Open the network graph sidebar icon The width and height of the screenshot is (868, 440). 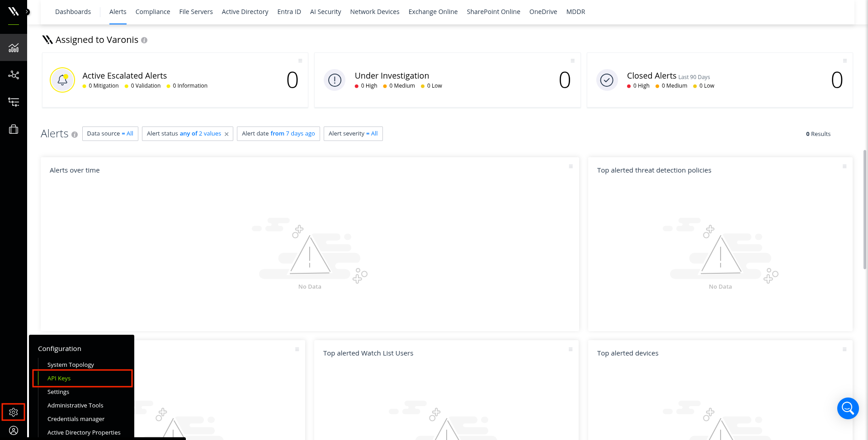14,75
